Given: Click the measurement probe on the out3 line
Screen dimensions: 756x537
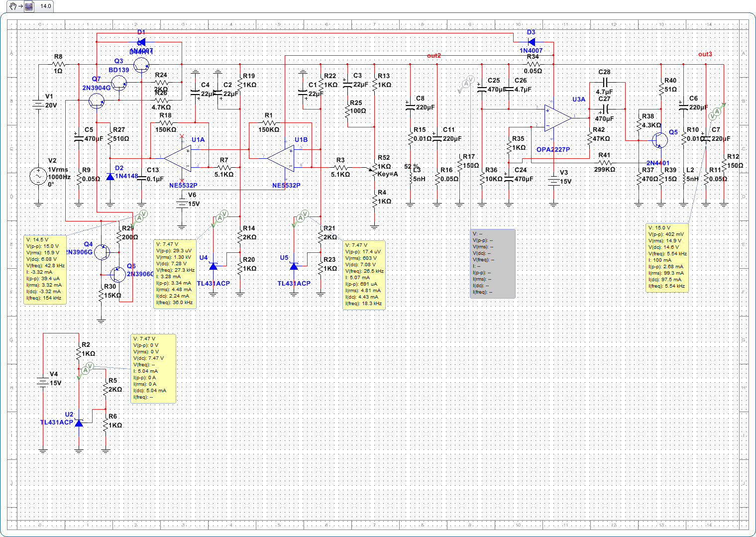Looking at the screenshot, I should pos(717,111).
